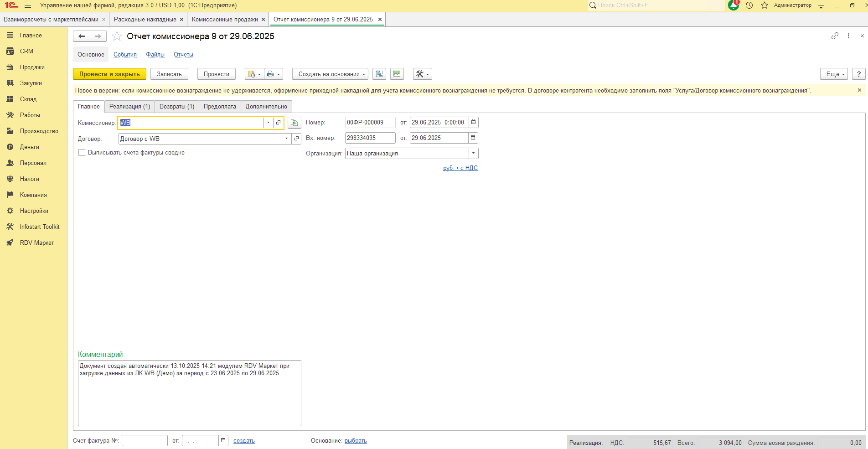Image resolution: width=868 pixels, height=449 pixels.
Task: Click the document movements report icon
Action: point(379,74)
